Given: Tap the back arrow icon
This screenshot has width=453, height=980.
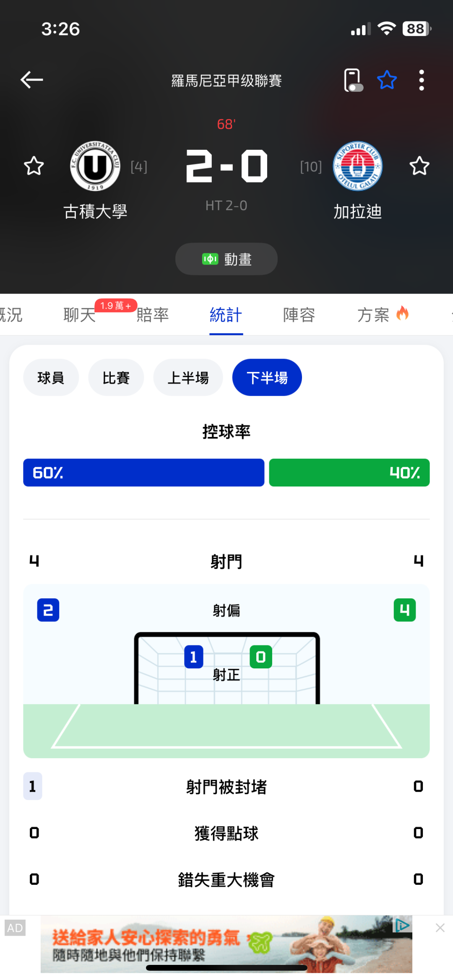Looking at the screenshot, I should click(32, 80).
